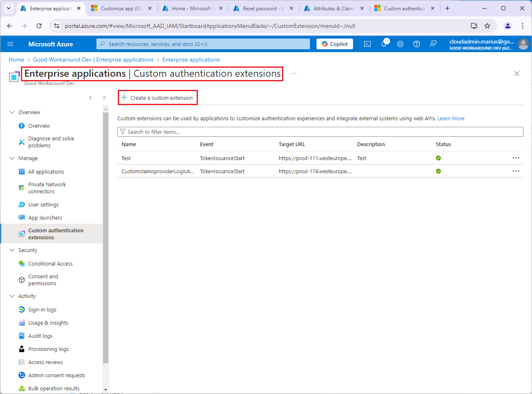The width and height of the screenshot is (532, 394).
Task: Open Sign-in logs menu item
Action: tap(42, 309)
